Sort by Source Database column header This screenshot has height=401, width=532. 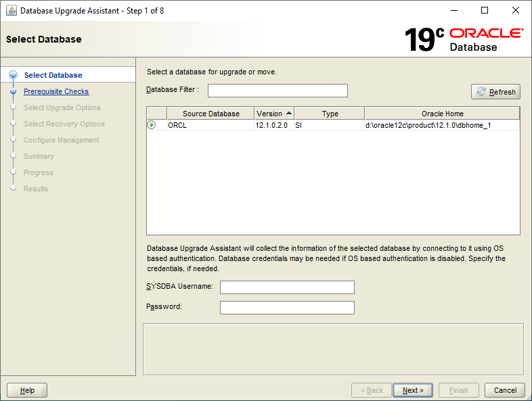point(210,114)
